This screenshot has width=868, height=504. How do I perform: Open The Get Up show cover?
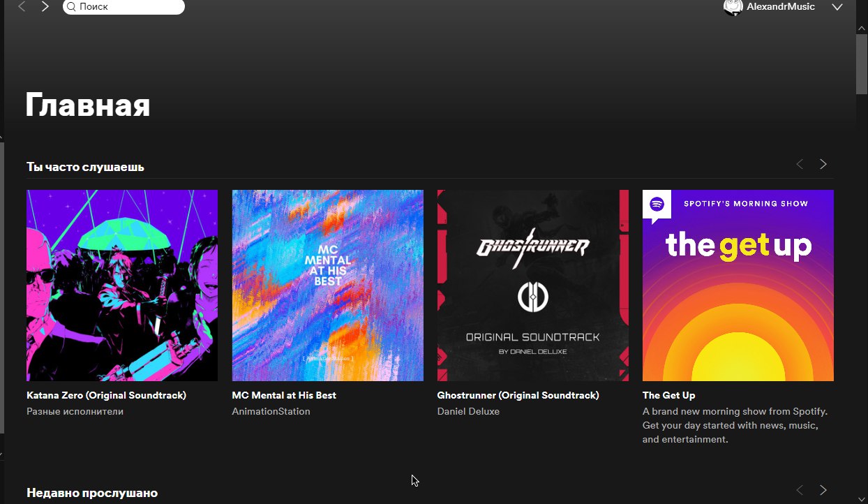738,286
